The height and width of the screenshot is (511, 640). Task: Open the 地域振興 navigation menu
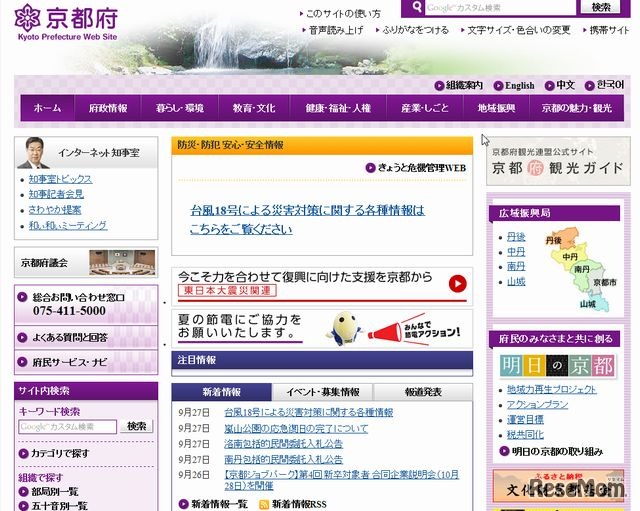(496, 108)
